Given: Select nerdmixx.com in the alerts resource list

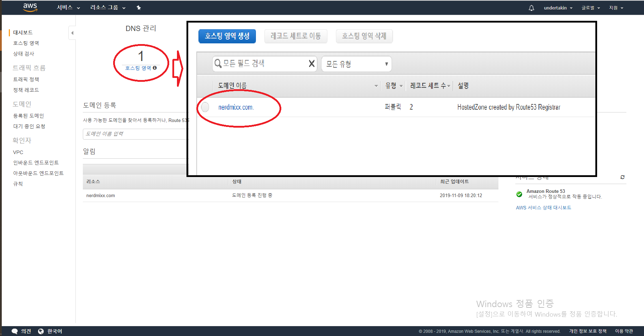Looking at the screenshot, I should [100, 196].
